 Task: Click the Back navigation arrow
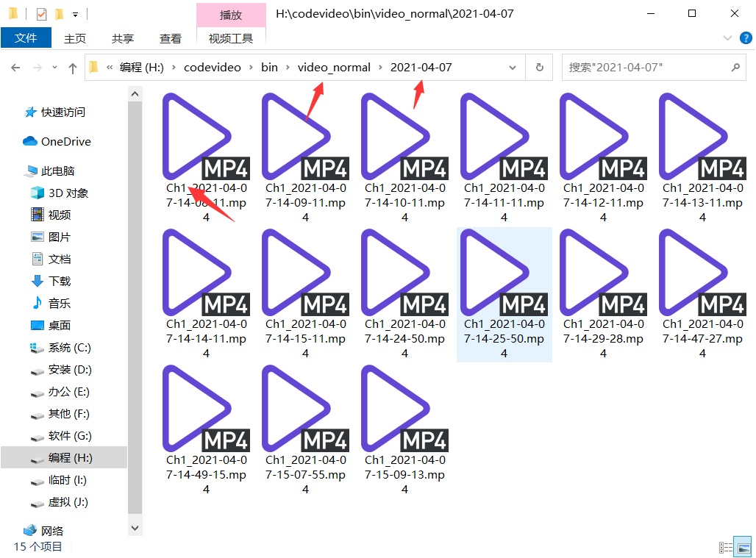[x=15, y=68]
